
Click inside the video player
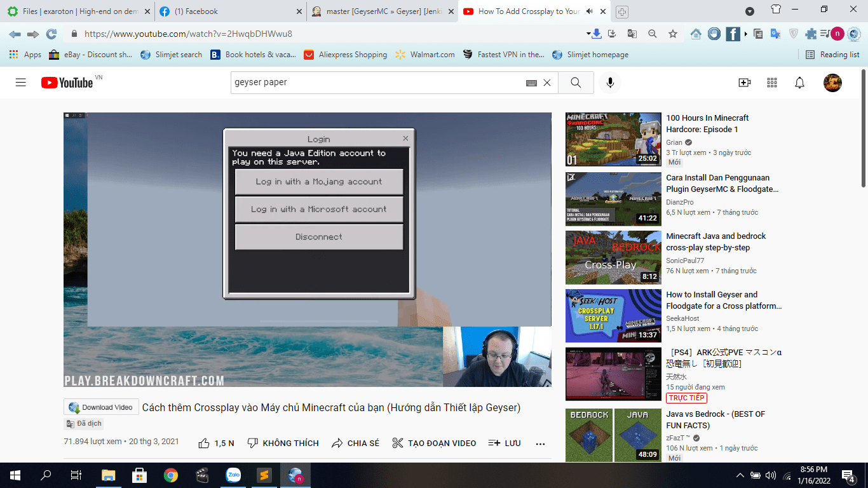pos(308,250)
